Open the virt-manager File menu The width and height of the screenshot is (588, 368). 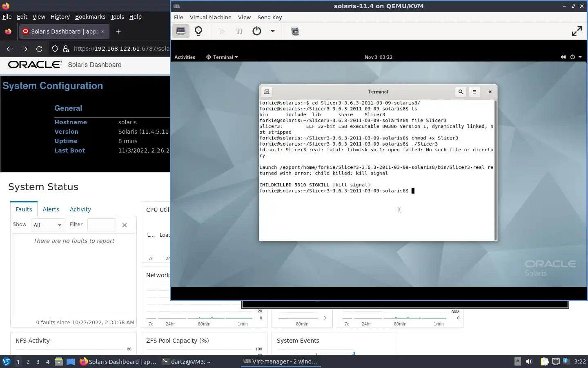coord(178,17)
